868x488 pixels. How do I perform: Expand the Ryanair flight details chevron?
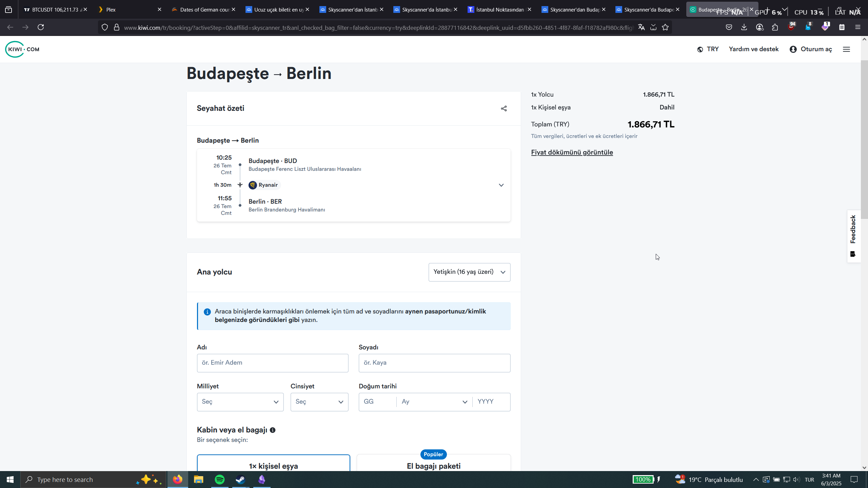coord(501,185)
